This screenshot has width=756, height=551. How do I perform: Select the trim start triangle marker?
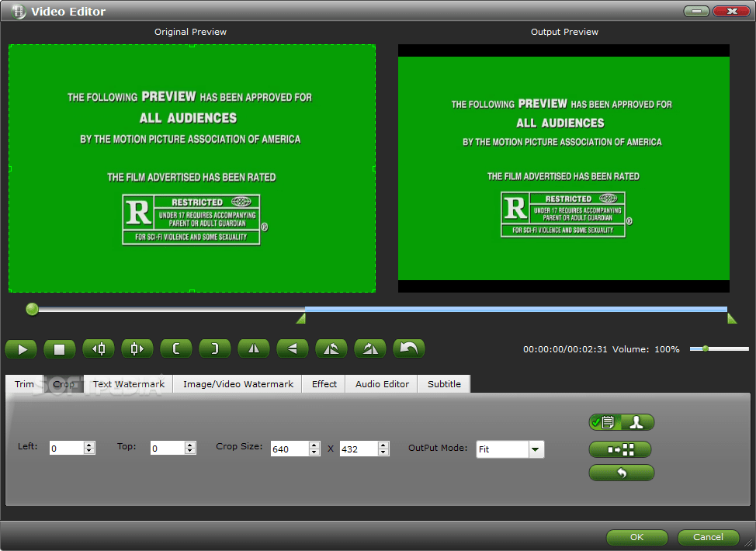pos(301,318)
